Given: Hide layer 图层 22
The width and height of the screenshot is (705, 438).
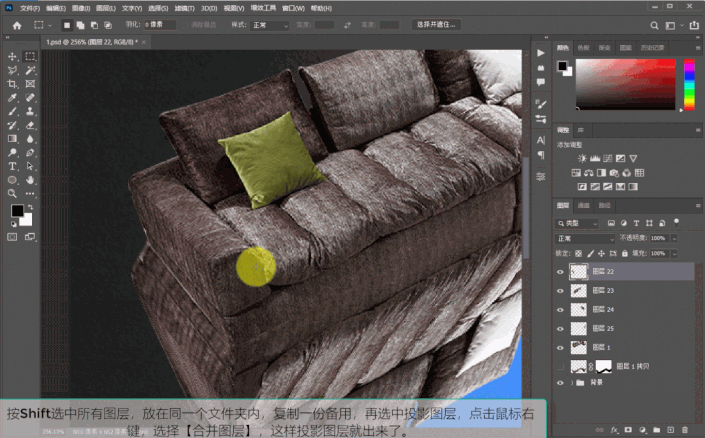Looking at the screenshot, I should [560, 272].
